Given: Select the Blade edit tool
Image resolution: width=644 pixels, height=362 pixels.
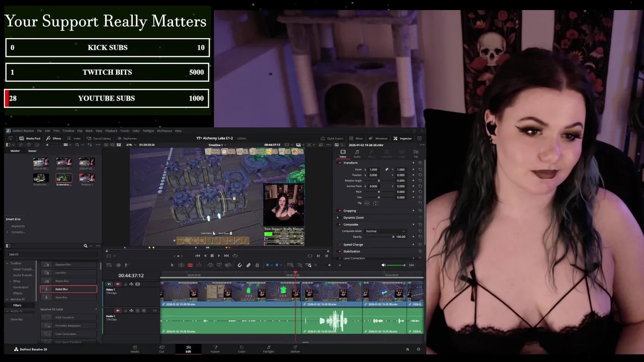Looking at the screenshot, I should [x=190, y=265].
